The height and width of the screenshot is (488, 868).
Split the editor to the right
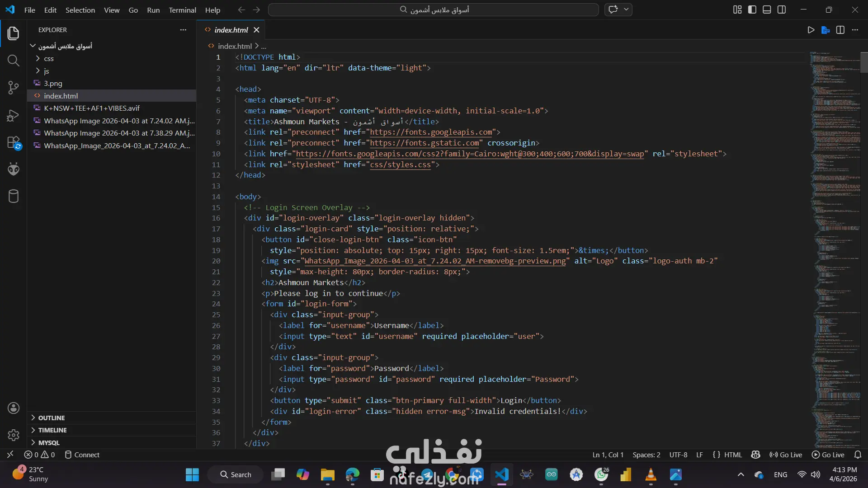coord(840,30)
